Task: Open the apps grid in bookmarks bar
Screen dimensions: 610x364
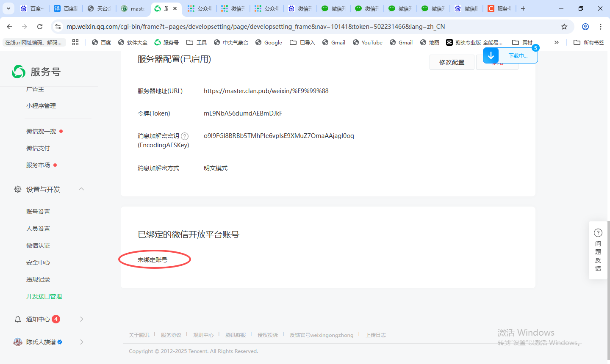Action: pos(75,42)
